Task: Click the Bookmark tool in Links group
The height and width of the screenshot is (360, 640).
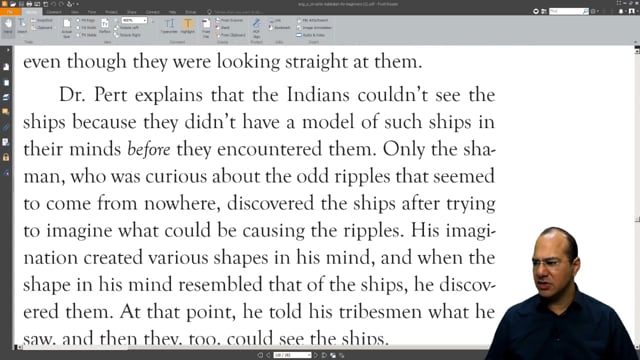Action: coord(279,28)
